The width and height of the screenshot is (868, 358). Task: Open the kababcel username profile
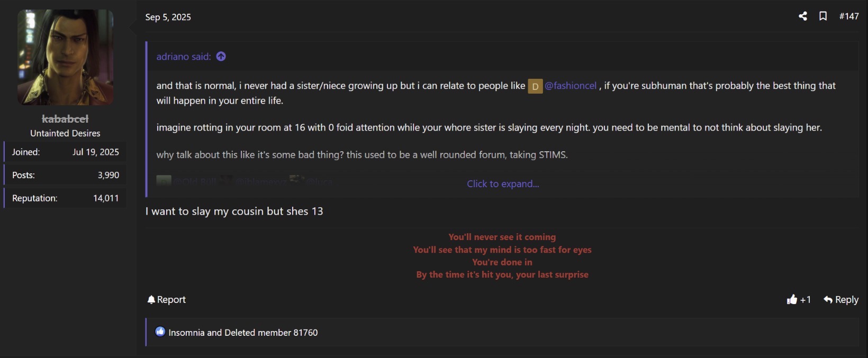(65, 119)
